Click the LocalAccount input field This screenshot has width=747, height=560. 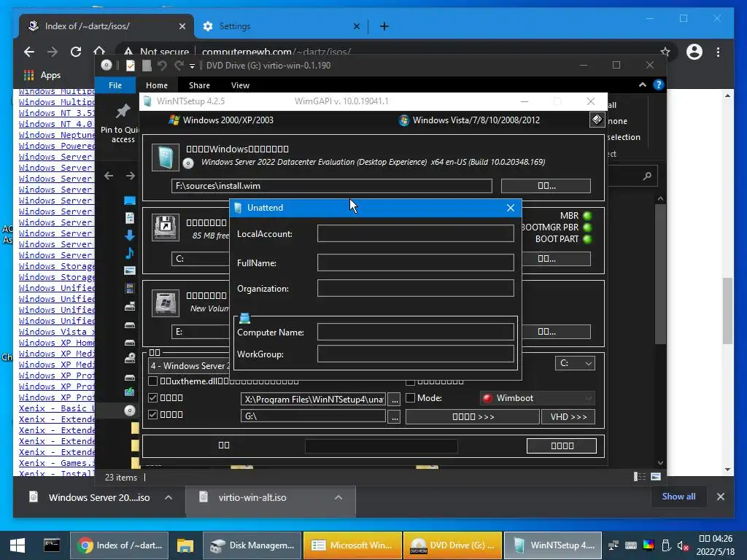pos(415,233)
